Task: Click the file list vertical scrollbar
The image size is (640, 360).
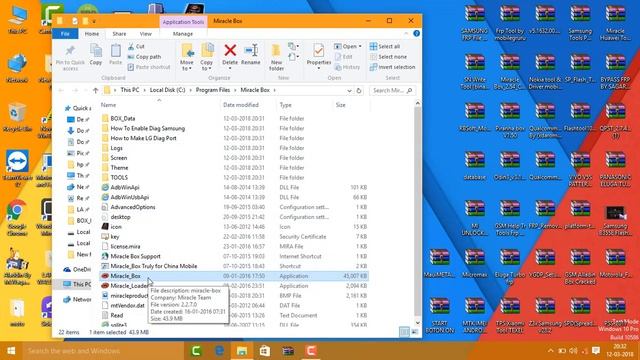Action: [x=417, y=212]
